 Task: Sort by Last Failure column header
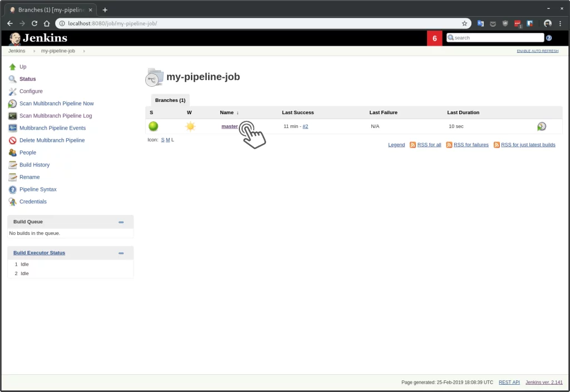(383, 112)
